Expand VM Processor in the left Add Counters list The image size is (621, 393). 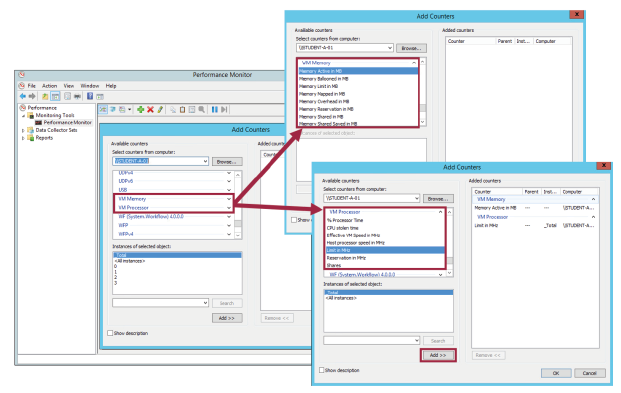(229, 208)
